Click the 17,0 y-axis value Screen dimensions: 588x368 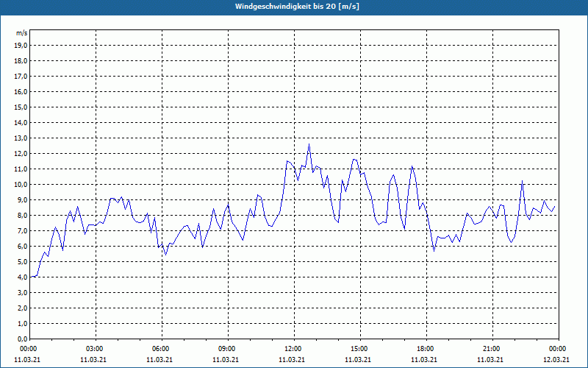pos(20,77)
